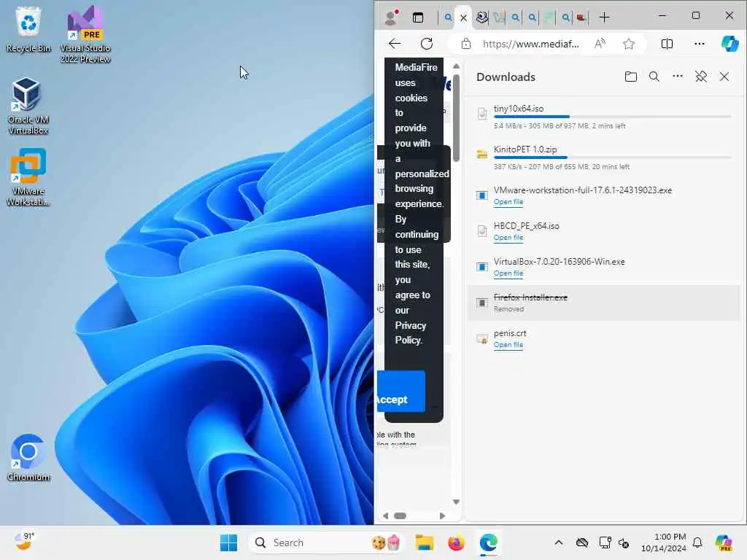This screenshot has width=747, height=560.
Task: Open the Windows Start menu
Action: (x=228, y=542)
